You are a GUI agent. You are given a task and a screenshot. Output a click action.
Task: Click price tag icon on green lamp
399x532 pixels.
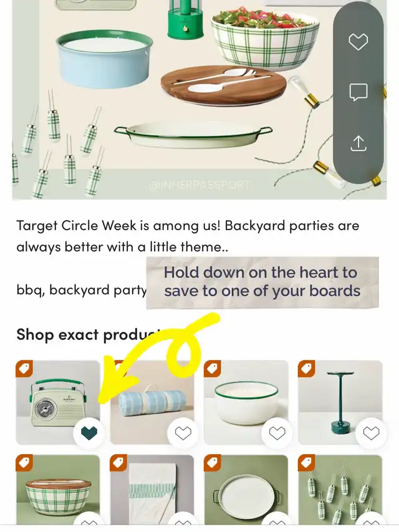click(x=306, y=369)
